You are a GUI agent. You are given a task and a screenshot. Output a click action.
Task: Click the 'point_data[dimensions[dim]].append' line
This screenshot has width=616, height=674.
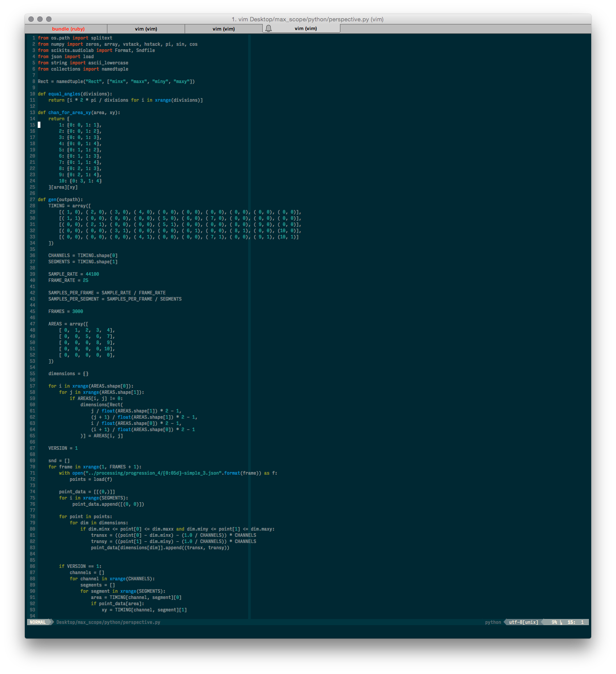pyautogui.click(x=160, y=548)
